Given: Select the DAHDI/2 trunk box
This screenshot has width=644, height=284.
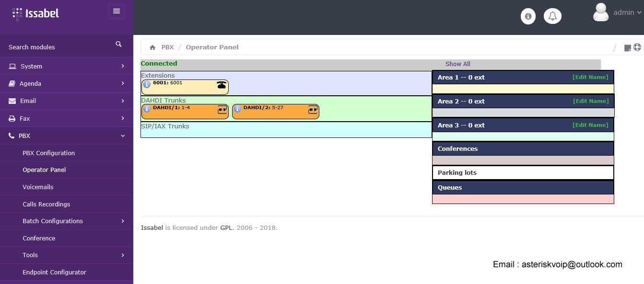Looking at the screenshot, I should click(275, 112).
